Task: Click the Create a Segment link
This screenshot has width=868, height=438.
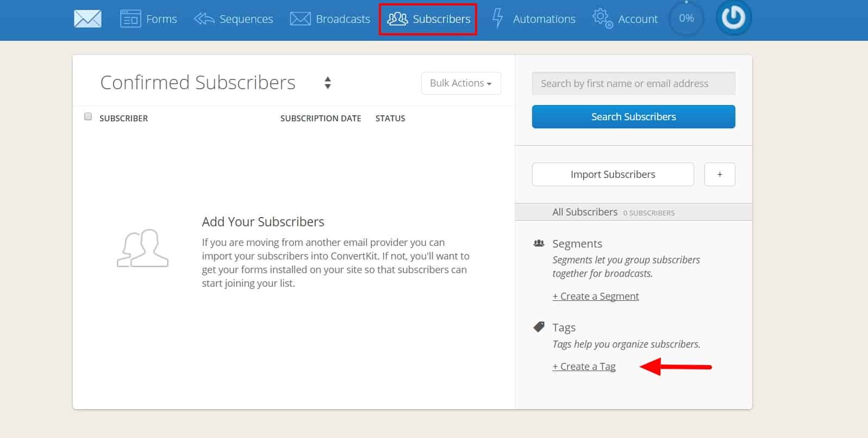Action: click(x=596, y=296)
